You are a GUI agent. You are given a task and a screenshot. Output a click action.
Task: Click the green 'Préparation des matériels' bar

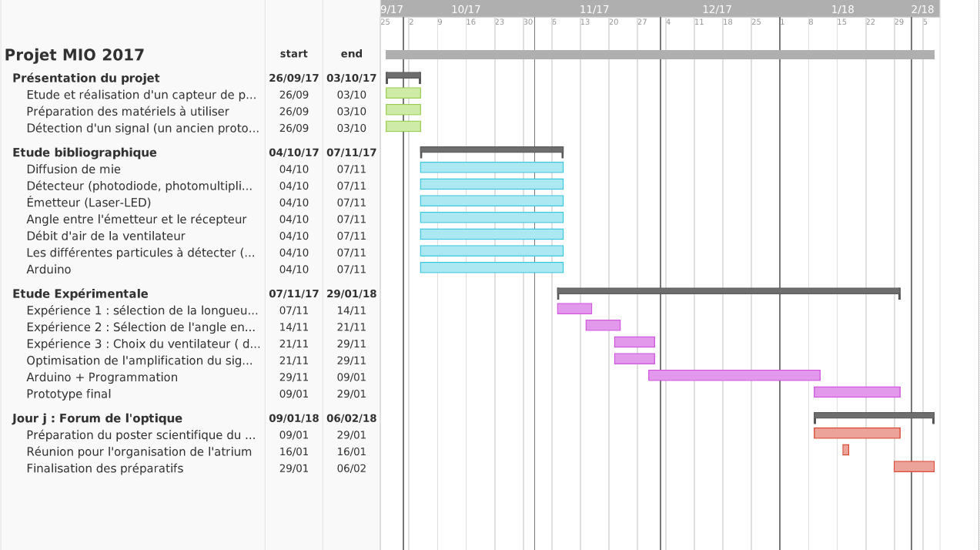pyautogui.click(x=403, y=109)
